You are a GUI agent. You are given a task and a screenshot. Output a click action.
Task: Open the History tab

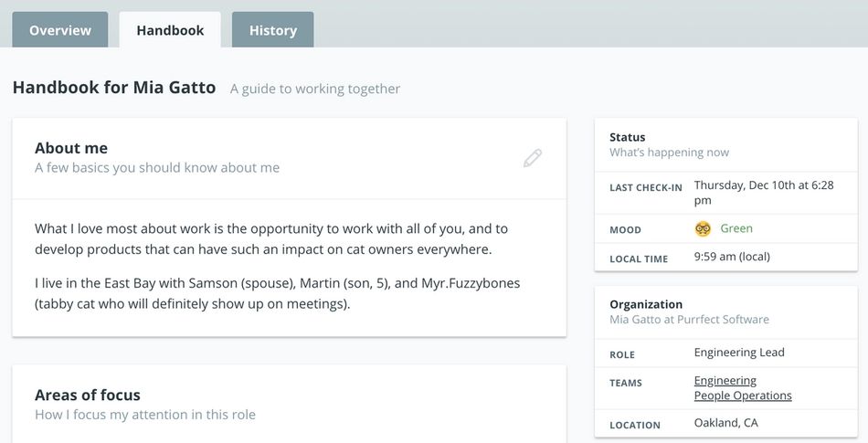tap(272, 30)
